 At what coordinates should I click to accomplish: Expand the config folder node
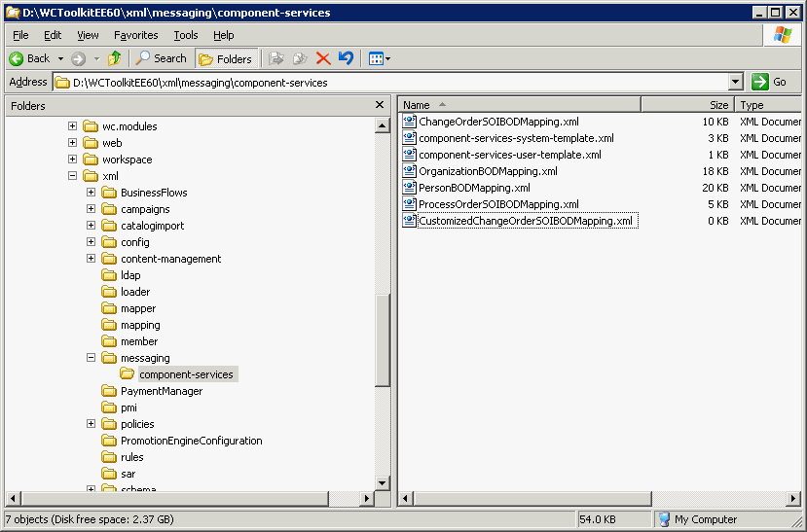click(x=92, y=241)
